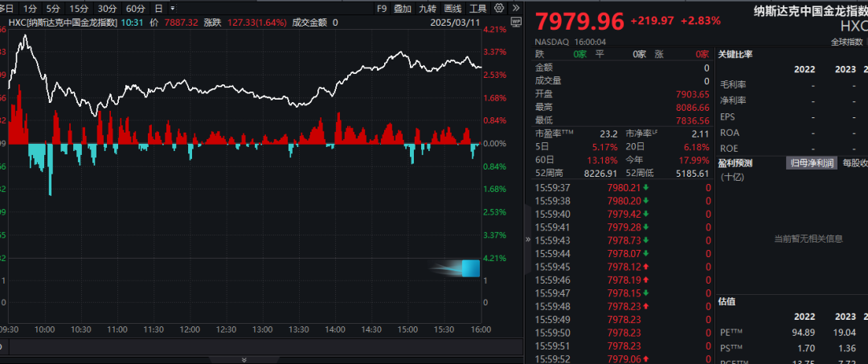
Task: Open the 九转 indicator option
Action: 428,8
